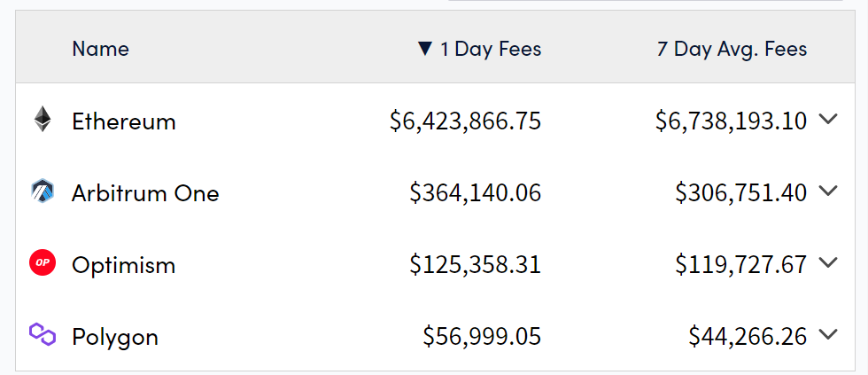868x375 pixels.
Task: Open the Polygon name link
Action: pyautogui.click(x=115, y=337)
